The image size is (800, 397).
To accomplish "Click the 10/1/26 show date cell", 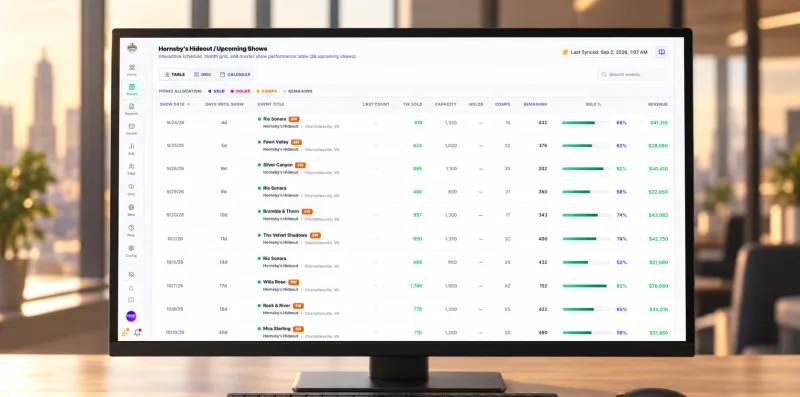I will [174, 239].
